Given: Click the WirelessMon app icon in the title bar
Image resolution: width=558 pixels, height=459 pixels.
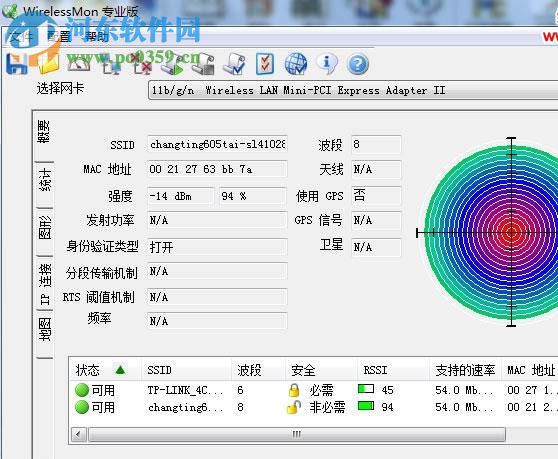Looking at the screenshot, I should click(10, 11).
